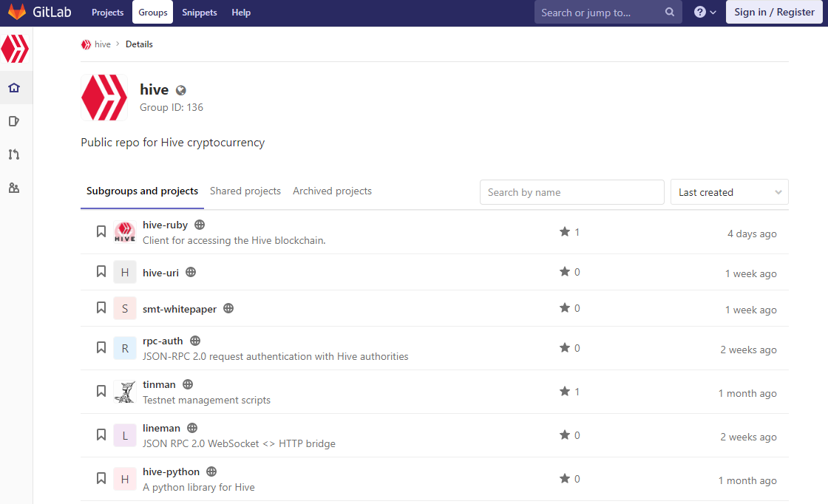Click globe visibility icon next to smt-whitepaper
Viewport: 828px width, 504px height.
tap(228, 309)
